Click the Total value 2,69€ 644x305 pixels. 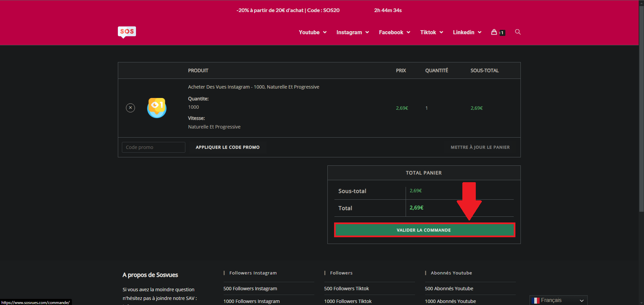coord(416,208)
